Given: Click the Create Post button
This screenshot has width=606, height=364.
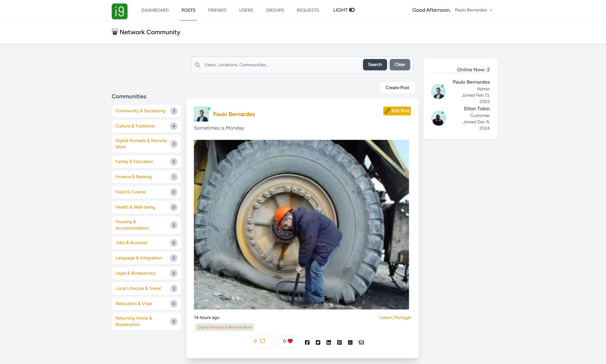Looking at the screenshot, I should [397, 88].
